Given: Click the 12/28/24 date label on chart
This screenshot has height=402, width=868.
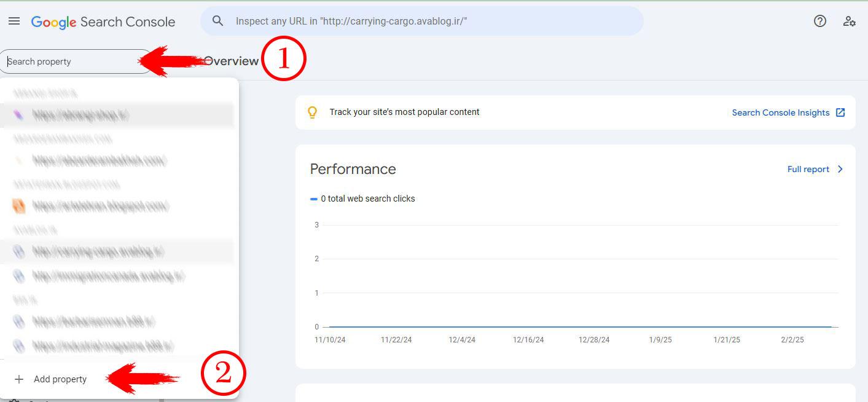Looking at the screenshot, I should coord(594,340).
